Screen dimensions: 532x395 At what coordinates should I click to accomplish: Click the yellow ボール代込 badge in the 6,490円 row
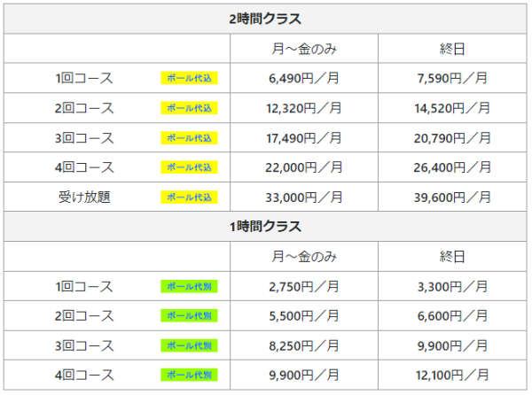click(x=190, y=78)
